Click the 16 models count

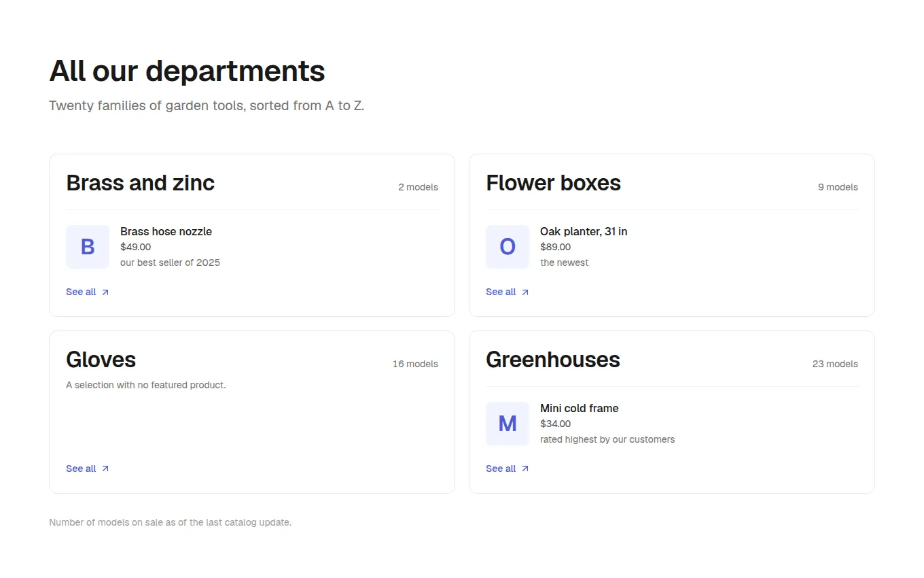coord(415,364)
